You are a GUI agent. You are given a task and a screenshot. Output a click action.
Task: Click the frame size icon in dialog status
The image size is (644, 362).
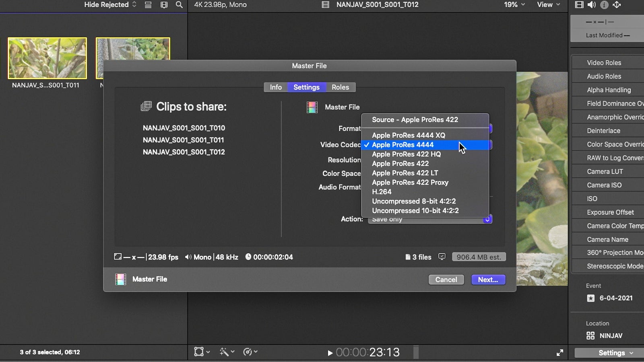(118, 257)
